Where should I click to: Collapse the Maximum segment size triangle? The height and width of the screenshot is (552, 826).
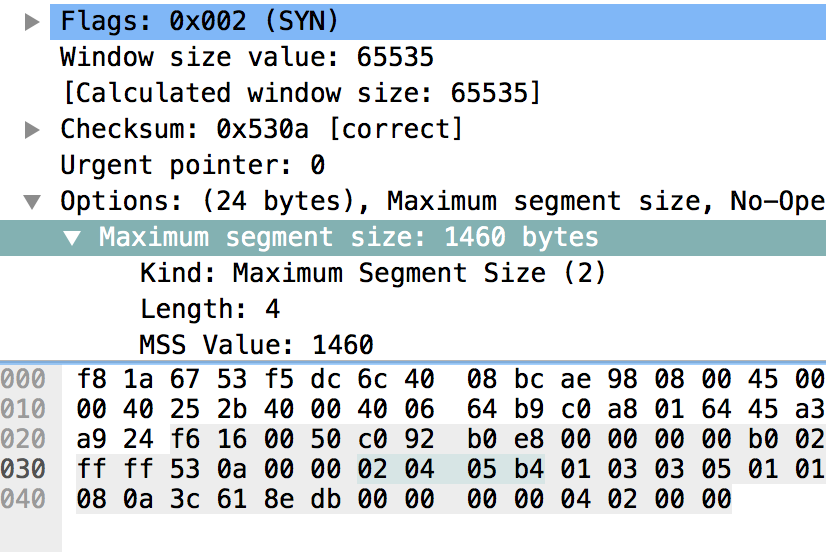point(72,238)
